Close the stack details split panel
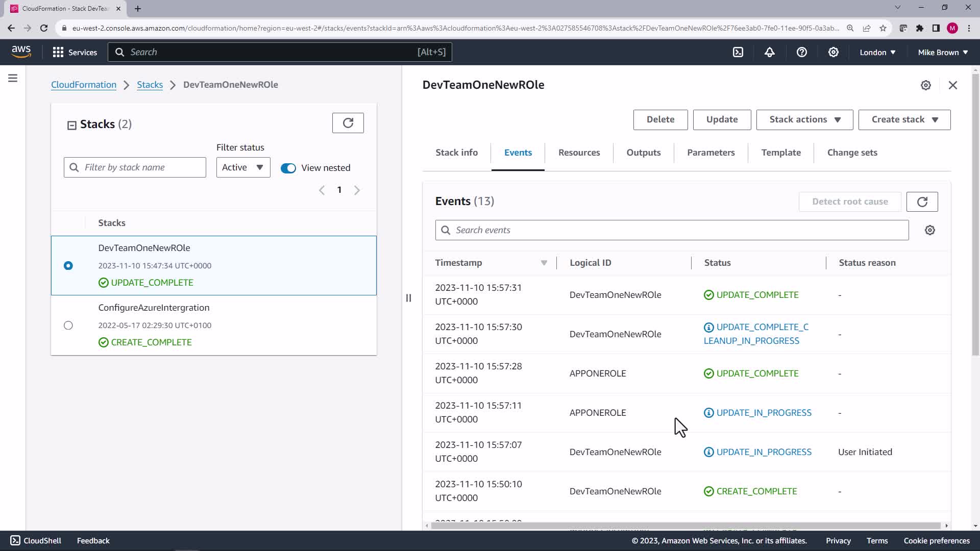This screenshot has width=980, height=551. (x=952, y=85)
